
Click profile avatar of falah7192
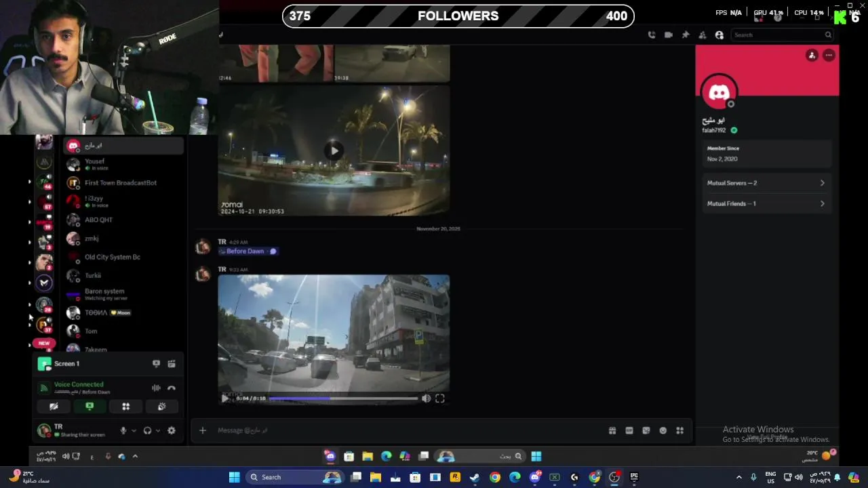(x=719, y=93)
